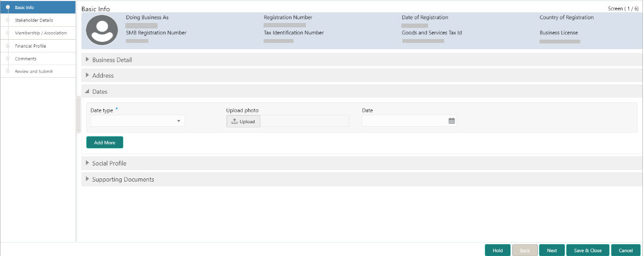Click into the Date input field
This screenshot has height=256, width=644.
coord(405,121)
